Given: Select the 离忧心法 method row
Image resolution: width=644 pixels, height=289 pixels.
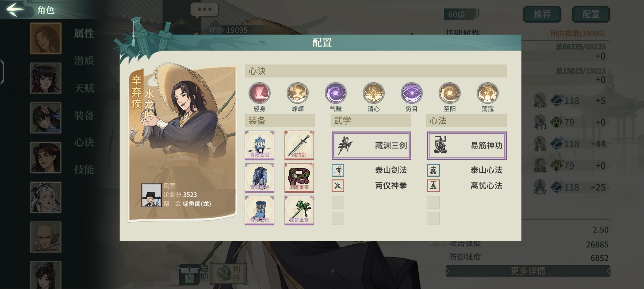Looking at the screenshot, I should tap(467, 186).
